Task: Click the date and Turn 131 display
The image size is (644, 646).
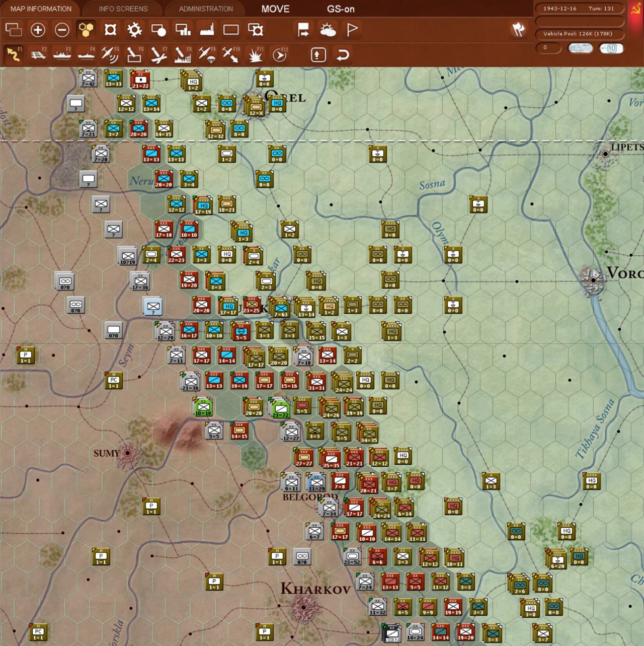Action: pos(579,9)
